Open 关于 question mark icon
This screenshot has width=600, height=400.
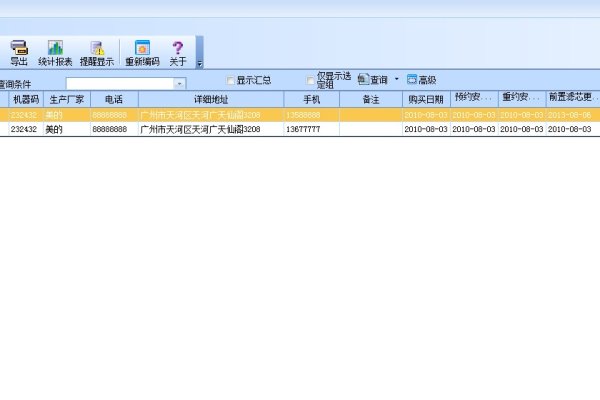(178, 47)
